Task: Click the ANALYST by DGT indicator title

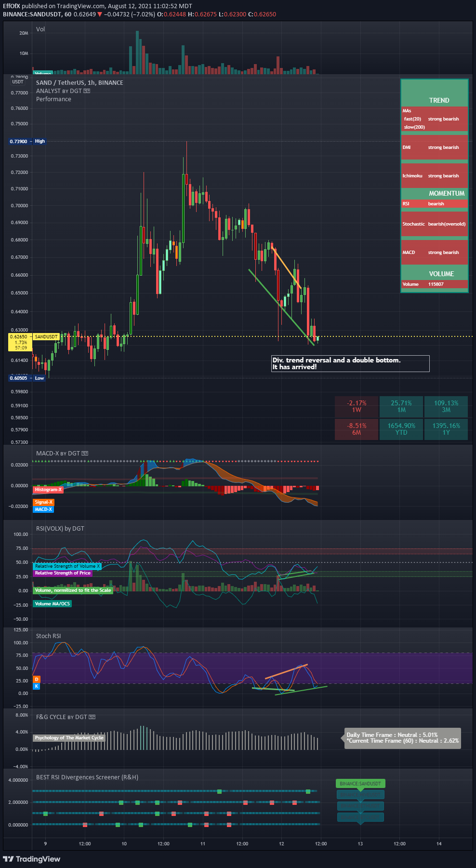Action: tap(63, 91)
